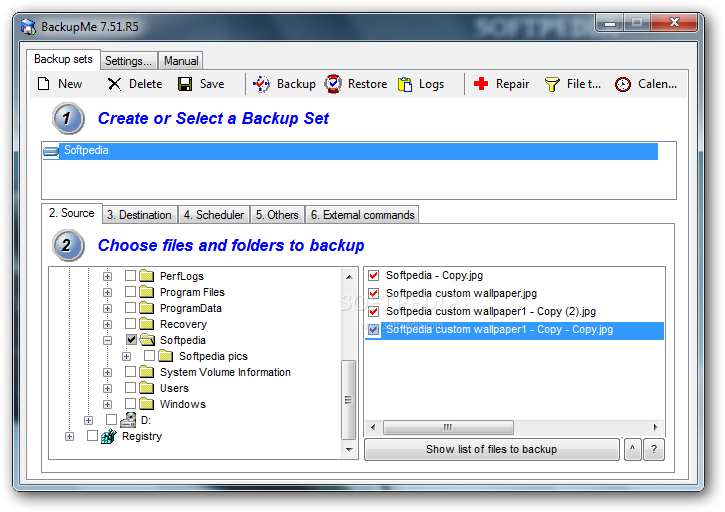Expand the Registry node
This screenshot has height=512, width=725.
click(x=69, y=436)
